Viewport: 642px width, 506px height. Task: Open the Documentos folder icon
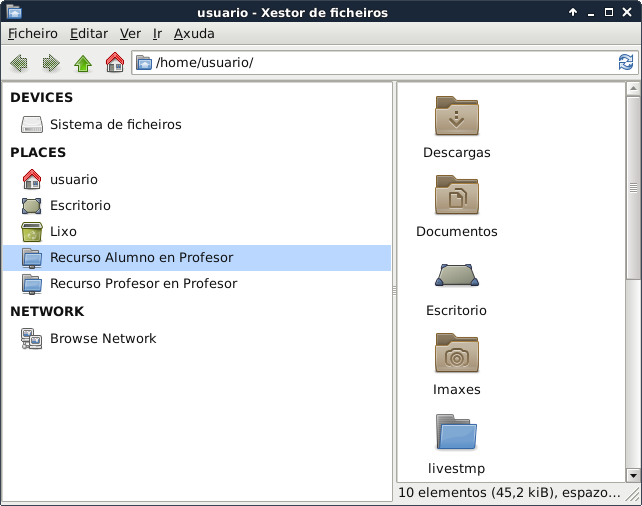(457, 195)
